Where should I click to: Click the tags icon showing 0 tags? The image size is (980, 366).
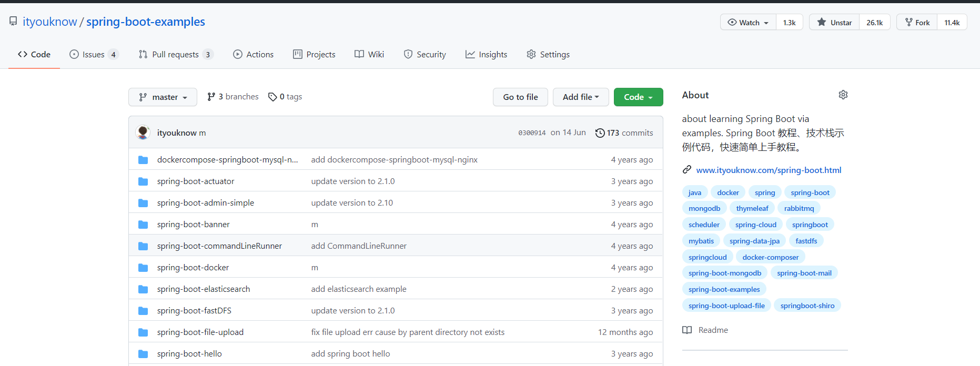tap(272, 97)
